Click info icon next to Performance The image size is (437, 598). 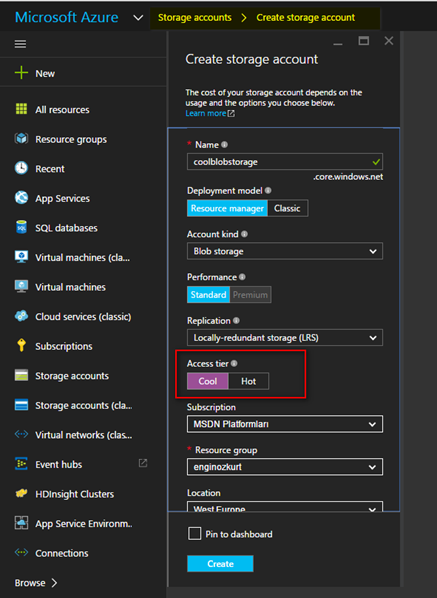pos(242,277)
